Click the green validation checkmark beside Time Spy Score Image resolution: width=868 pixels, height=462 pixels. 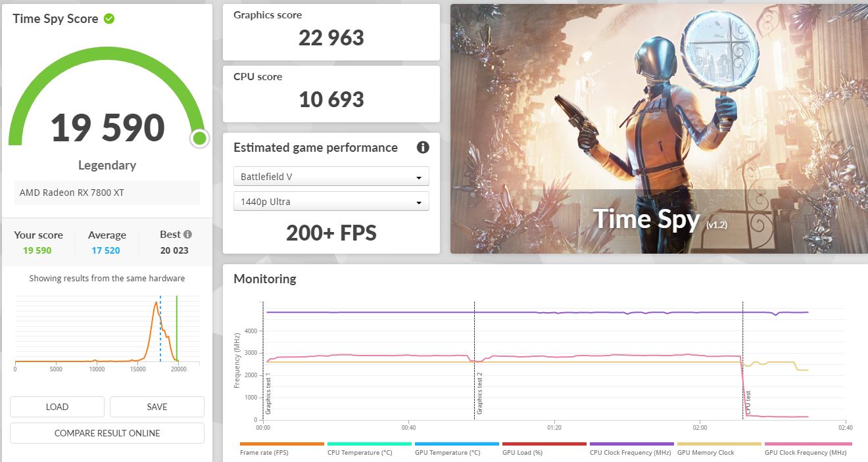[109, 18]
